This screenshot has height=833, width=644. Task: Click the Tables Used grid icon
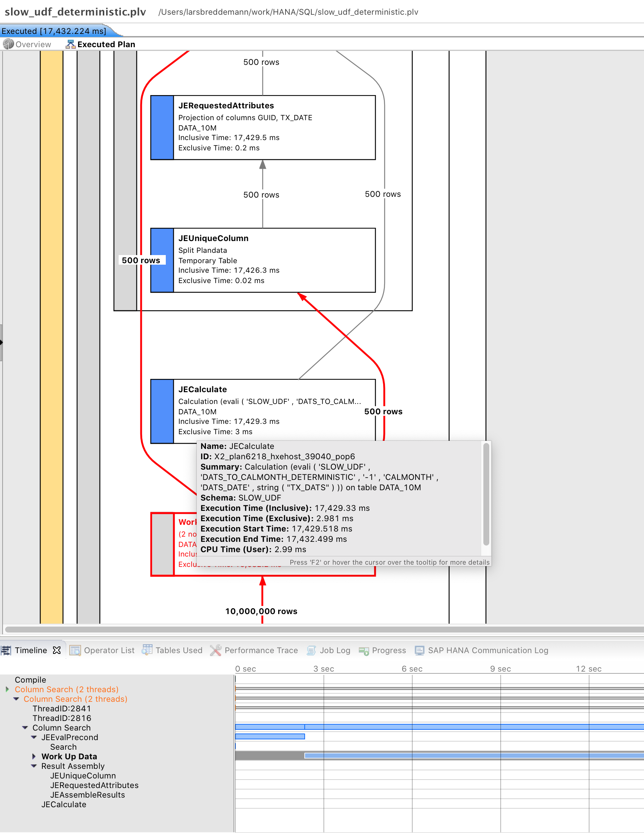147,649
